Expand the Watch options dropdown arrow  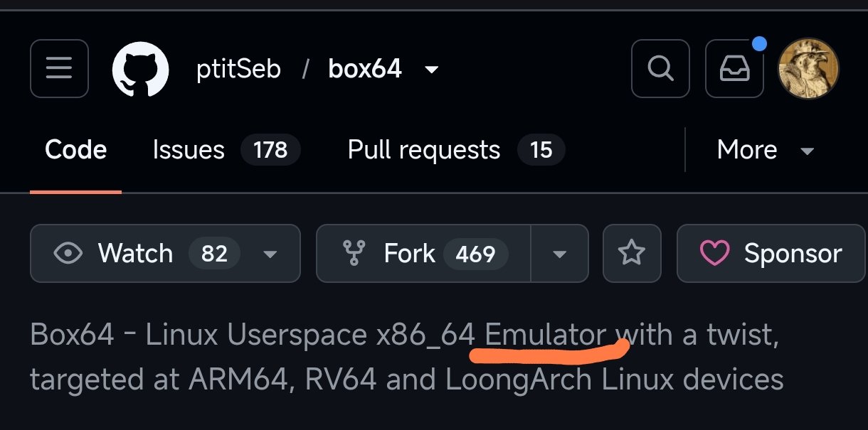point(270,254)
